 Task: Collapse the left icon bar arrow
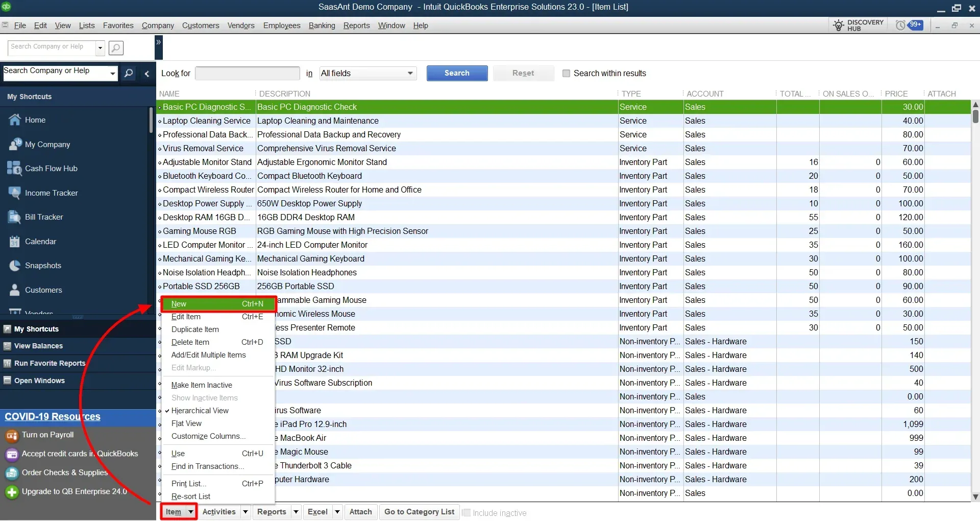147,74
